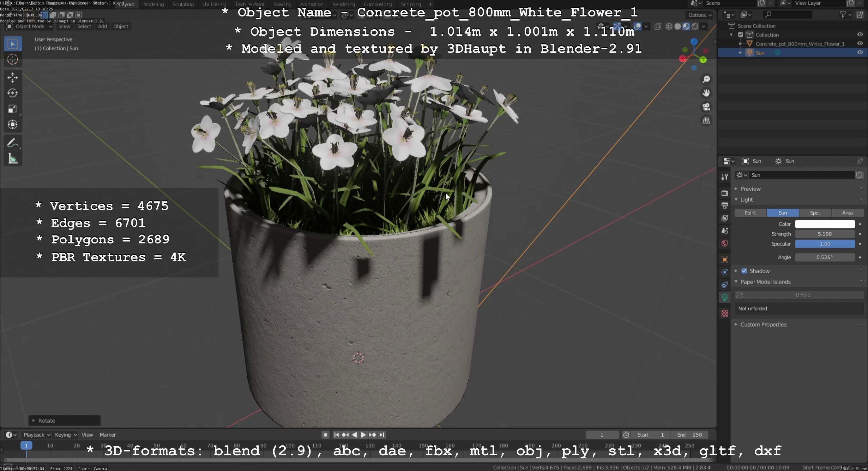Open the Keying dropdown in timeline
The height and width of the screenshot is (471, 868).
pyautogui.click(x=66, y=435)
